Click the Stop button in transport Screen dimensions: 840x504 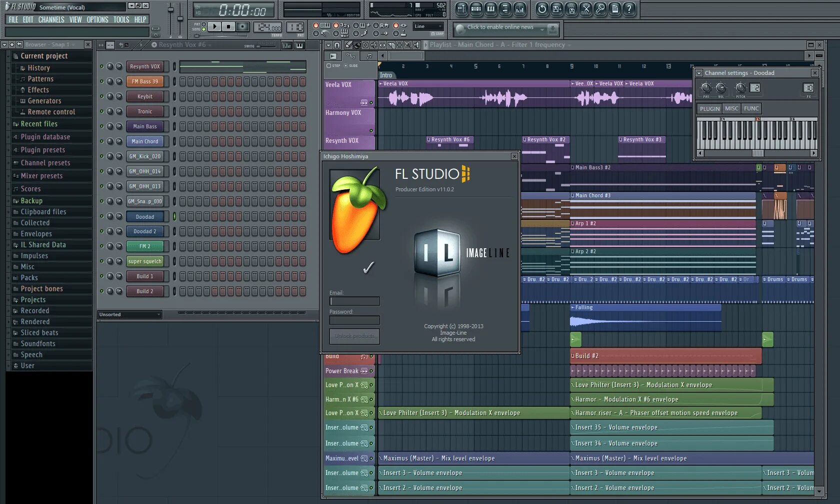pyautogui.click(x=228, y=26)
